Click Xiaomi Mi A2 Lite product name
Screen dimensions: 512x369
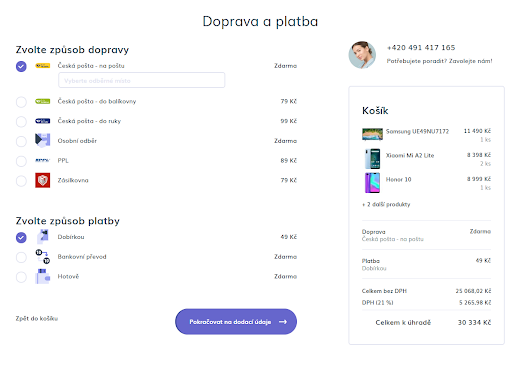pyautogui.click(x=410, y=155)
